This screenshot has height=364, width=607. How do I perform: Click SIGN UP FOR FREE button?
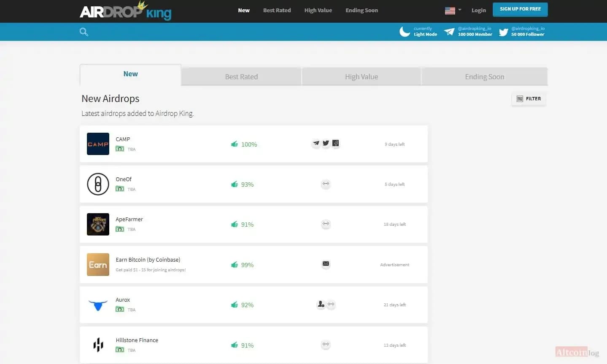520,9
